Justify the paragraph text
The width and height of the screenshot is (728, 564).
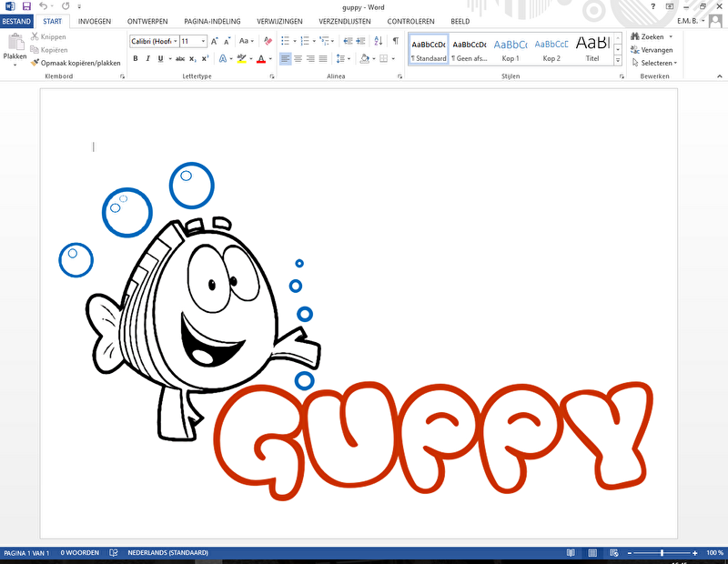(x=323, y=58)
